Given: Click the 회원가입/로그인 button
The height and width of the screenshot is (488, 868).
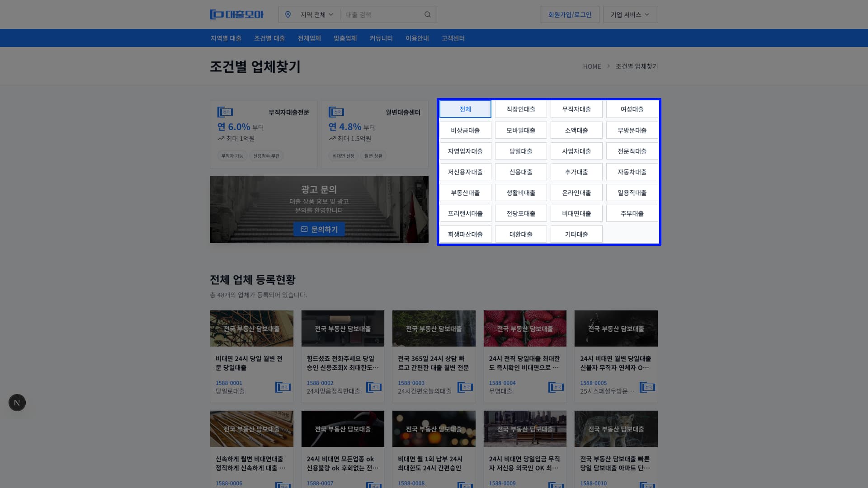Looking at the screenshot, I should point(569,14).
